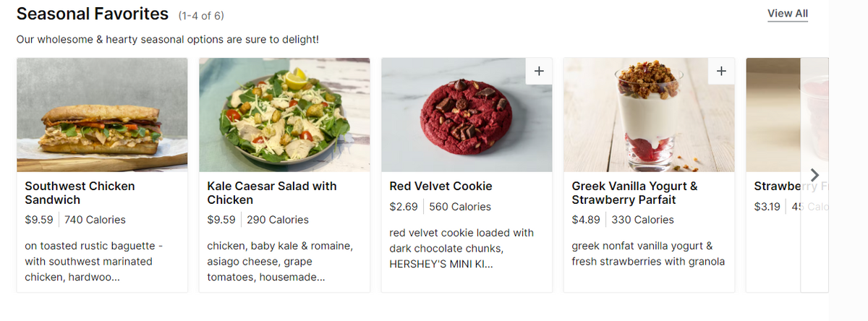Click cookie description mentioning HERSHEY'S MINI
The image size is (868, 321).
[461, 249]
